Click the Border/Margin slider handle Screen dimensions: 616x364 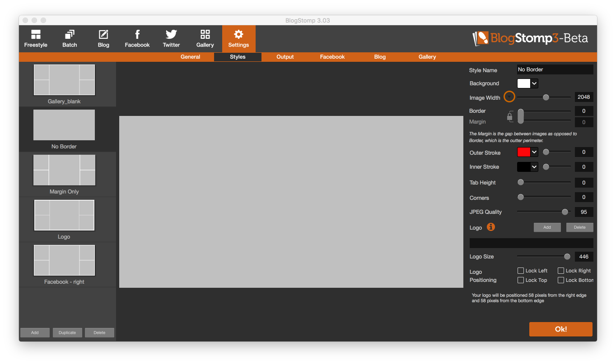pyautogui.click(x=521, y=116)
